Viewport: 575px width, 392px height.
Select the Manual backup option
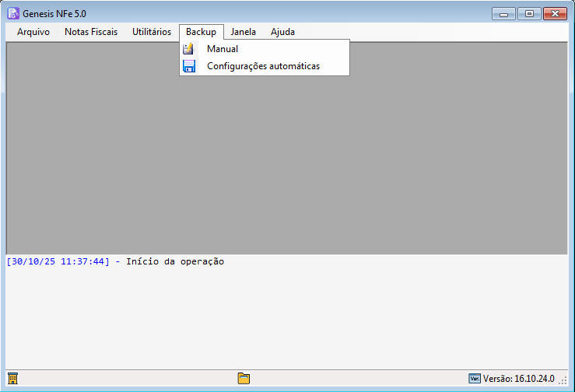pos(223,49)
